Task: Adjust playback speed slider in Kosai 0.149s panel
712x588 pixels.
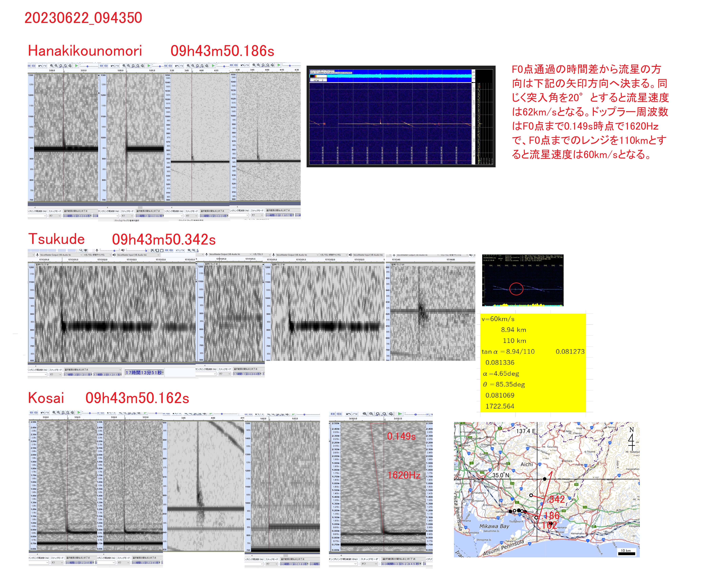Action: coord(416,415)
